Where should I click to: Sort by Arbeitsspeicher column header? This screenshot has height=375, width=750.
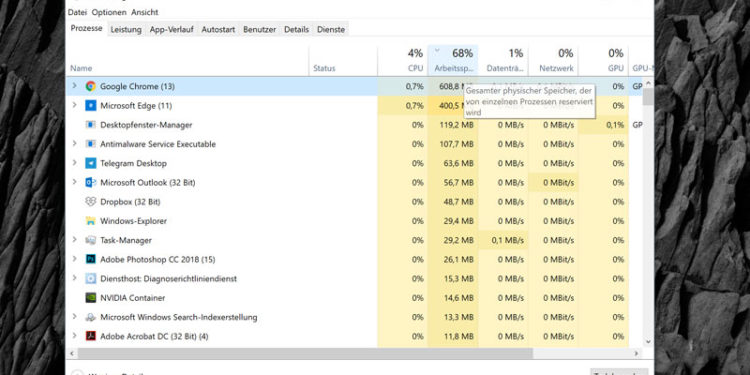453,60
